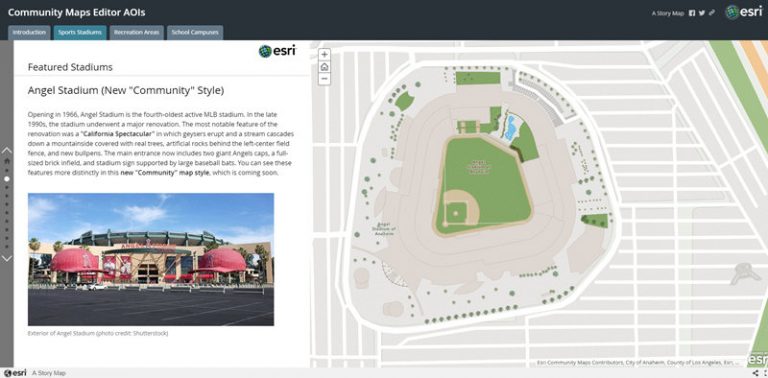Follow the new "Community" map style link

coord(165,173)
